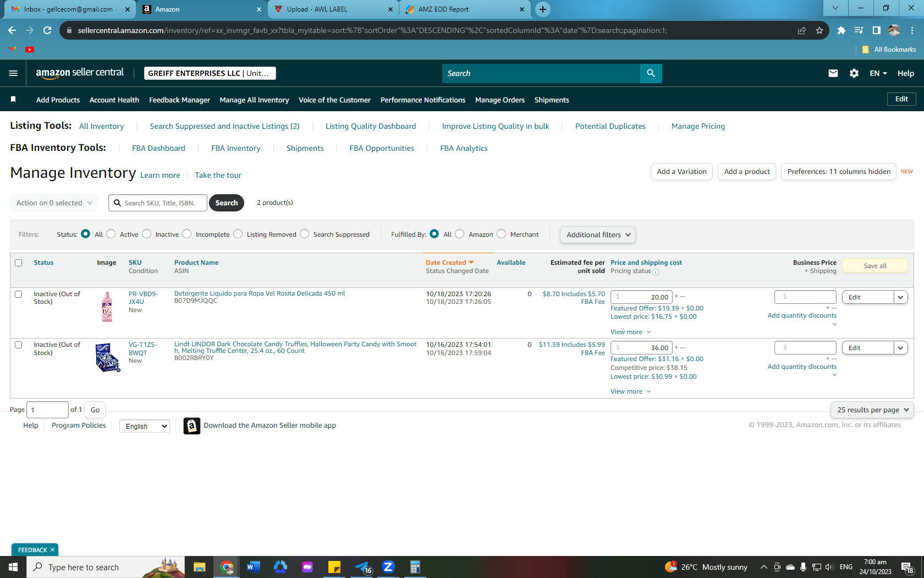
Task: Open Zoom from the taskbar
Action: point(388,567)
